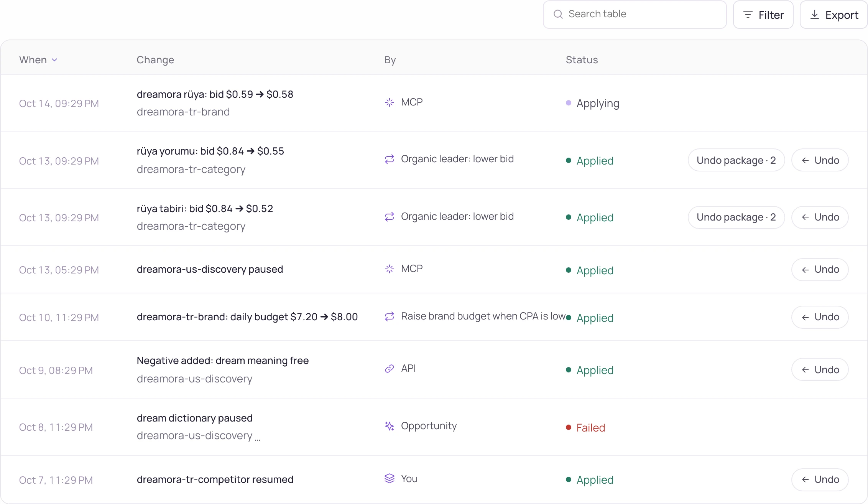
Task: Export the table data
Action: tap(833, 15)
